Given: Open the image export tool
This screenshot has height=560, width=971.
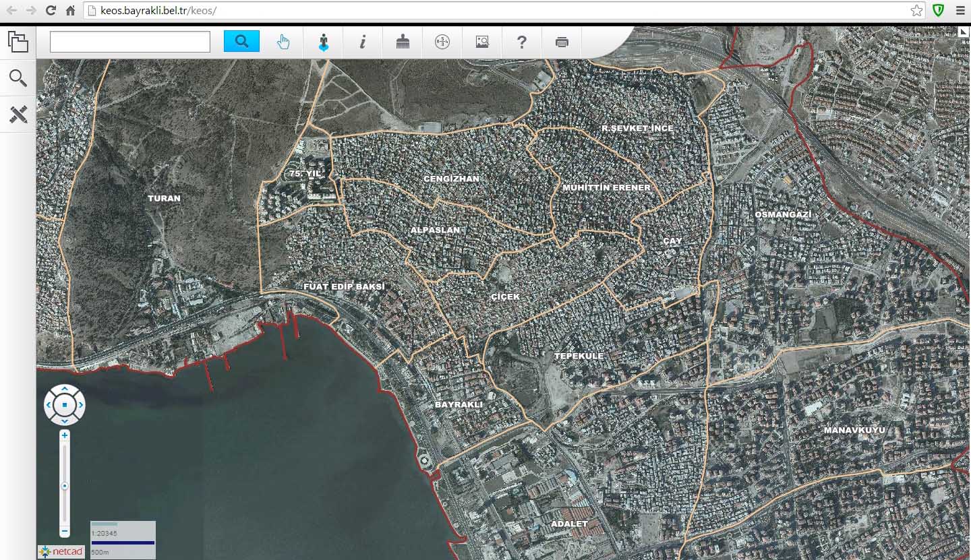Looking at the screenshot, I should click(x=482, y=42).
